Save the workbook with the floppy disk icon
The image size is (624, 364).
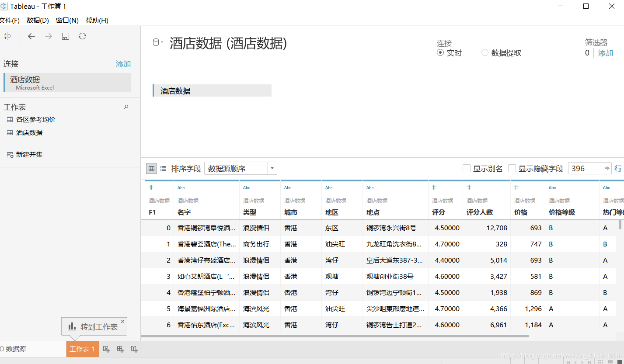pyautogui.click(x=66, y=36)
